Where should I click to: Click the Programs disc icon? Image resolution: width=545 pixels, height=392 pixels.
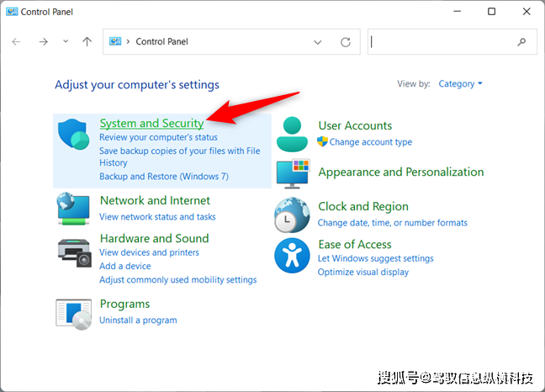coord(74,314)
